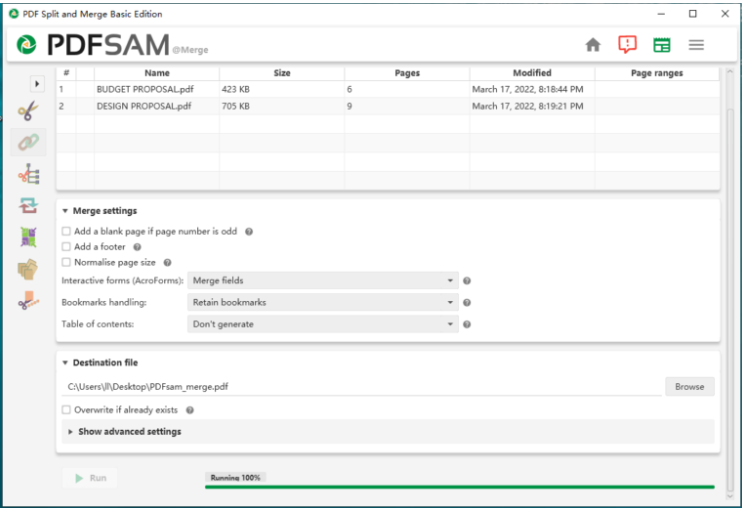Click the Running 100% progress bar
This screenshot has height=508, width=742.
click(x=459, y=486)
